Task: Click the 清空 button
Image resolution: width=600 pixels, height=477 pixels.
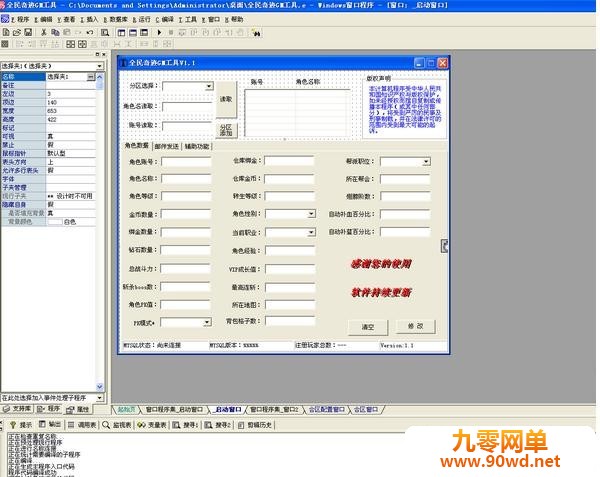Action: [x=368, y=327]
